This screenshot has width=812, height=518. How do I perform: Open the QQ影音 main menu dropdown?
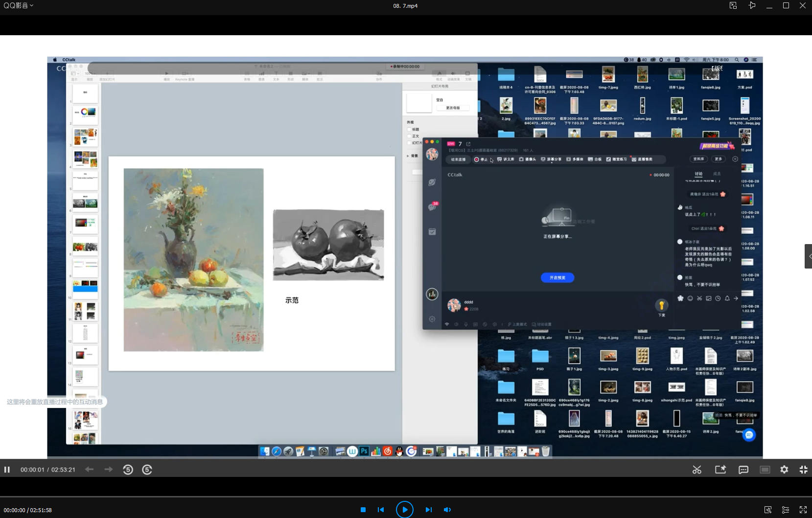pyautogui.click(x=19, y=5)
